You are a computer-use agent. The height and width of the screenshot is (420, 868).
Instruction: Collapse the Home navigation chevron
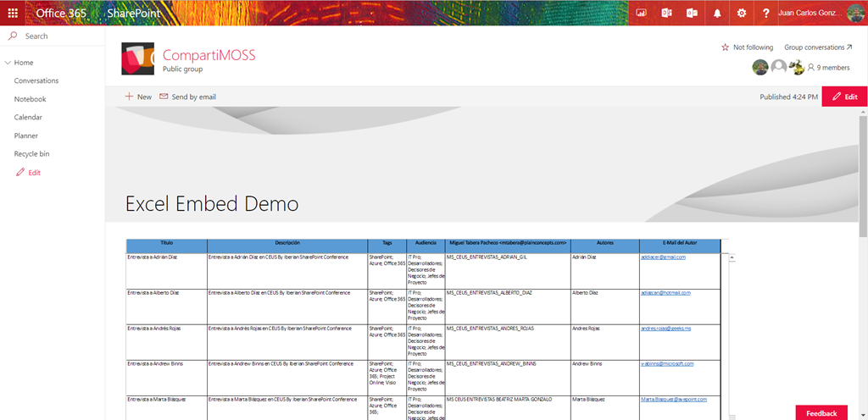[8, 63]
